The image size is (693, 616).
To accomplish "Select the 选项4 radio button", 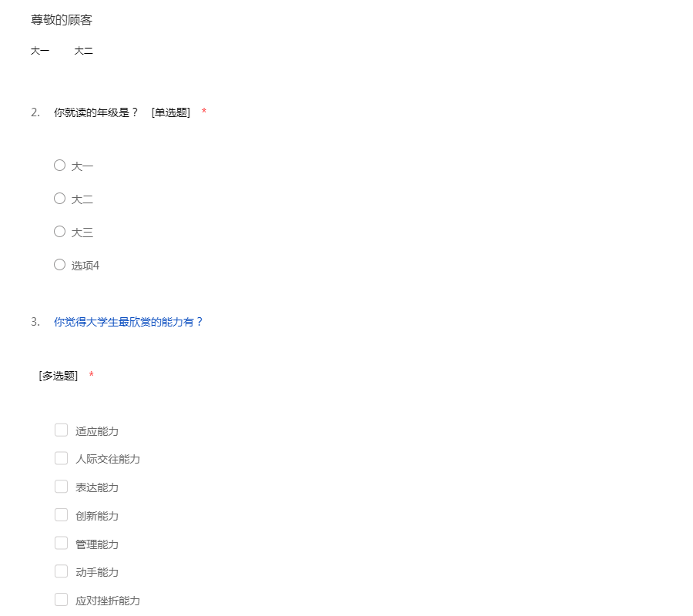I will pyautogui.click(x=59, y=265).
